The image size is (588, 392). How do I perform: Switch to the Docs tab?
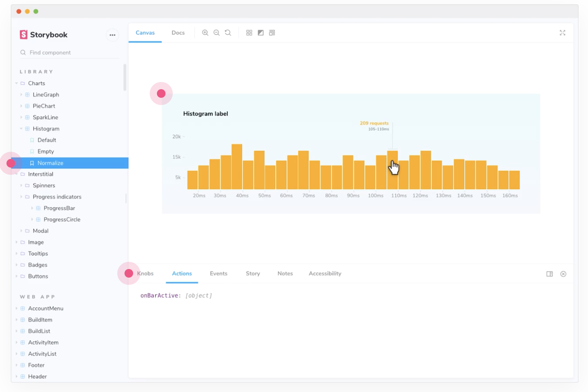[178, 33]
